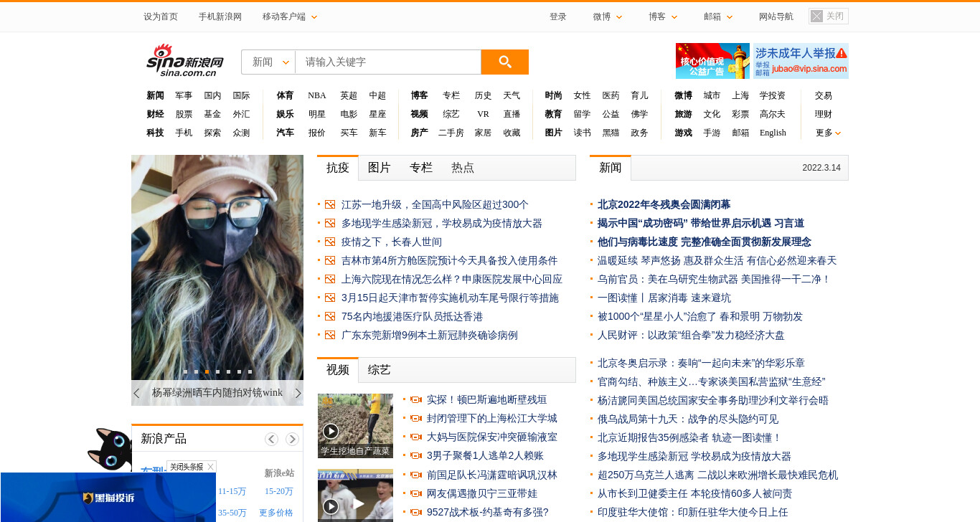
Task: Open 上海六院现在情况怎么样 headline
Action: [x=452, y=279]
